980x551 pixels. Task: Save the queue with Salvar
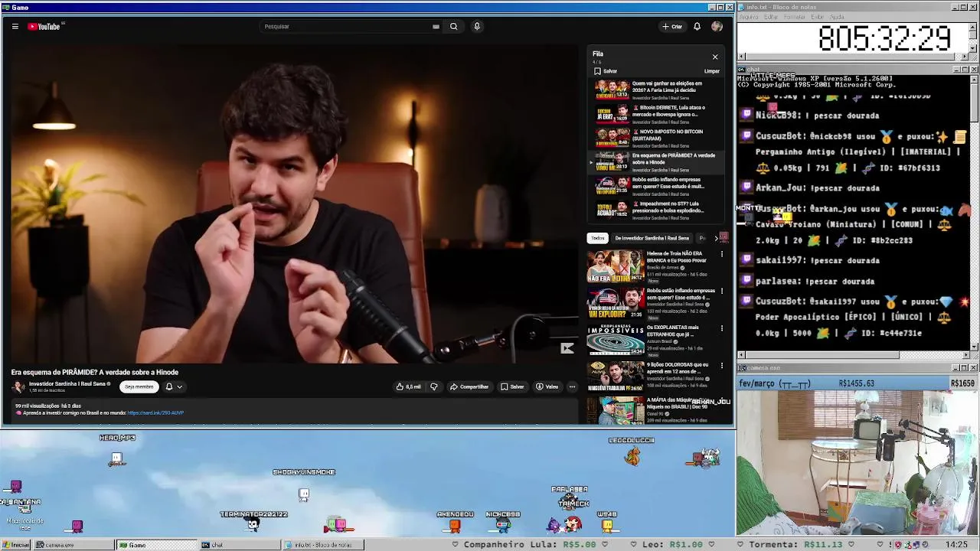click(x=606, y=71)
